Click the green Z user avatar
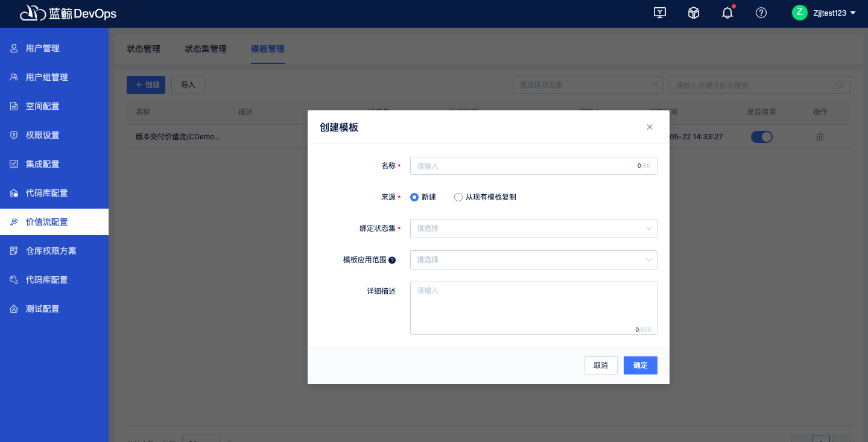This screenshot has width=868, height=442. click(x=800, y=13)
